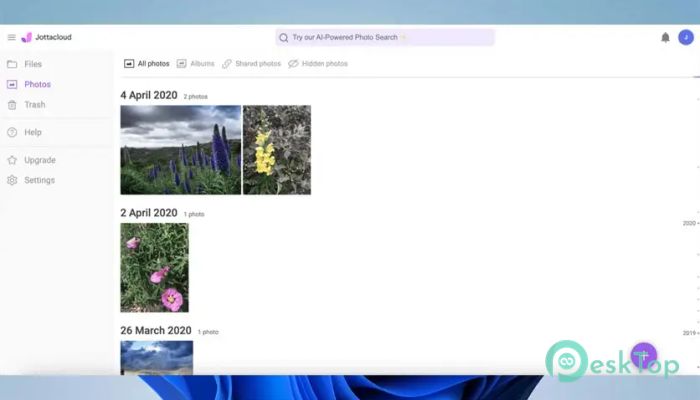The width and height of the screenshot is (700, 400).
Task: Click the 26 March 2020 date heading
Action: coord(156,330)
